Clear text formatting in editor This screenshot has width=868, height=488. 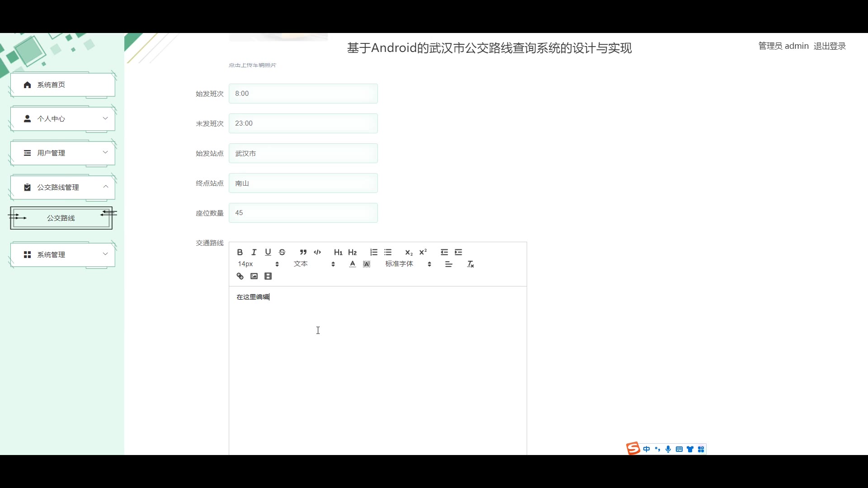(x=470, y=264)
